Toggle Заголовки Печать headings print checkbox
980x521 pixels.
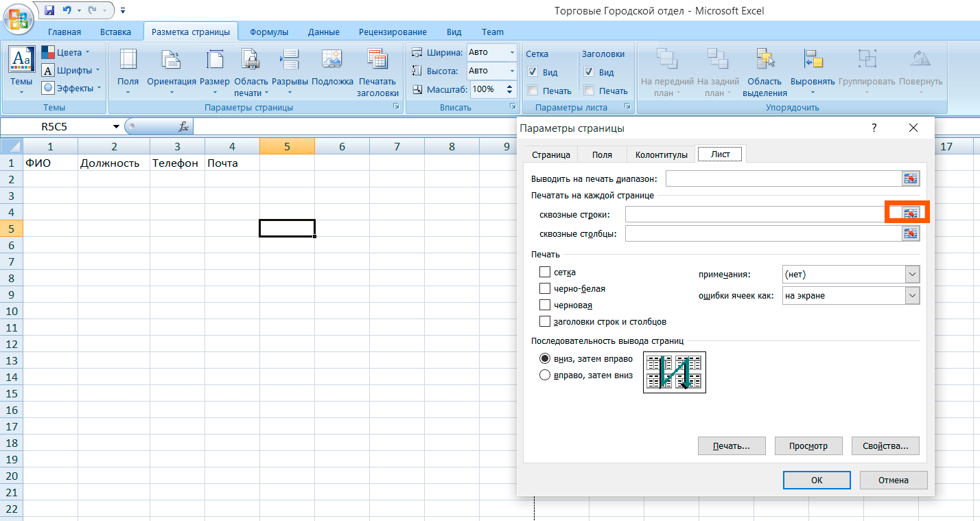click(x=589, y=91)
